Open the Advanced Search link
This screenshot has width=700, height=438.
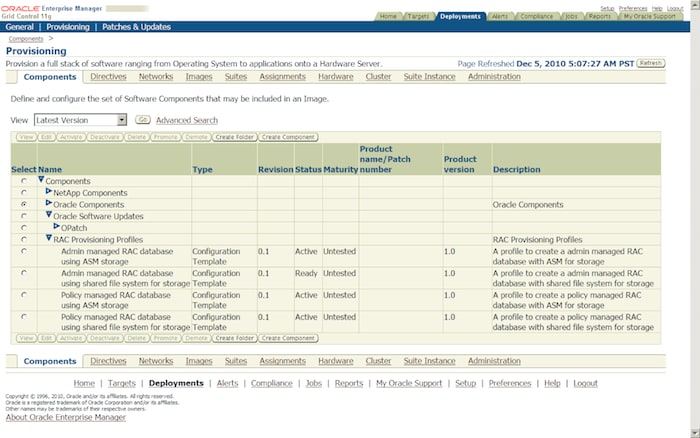coord(187,120)
